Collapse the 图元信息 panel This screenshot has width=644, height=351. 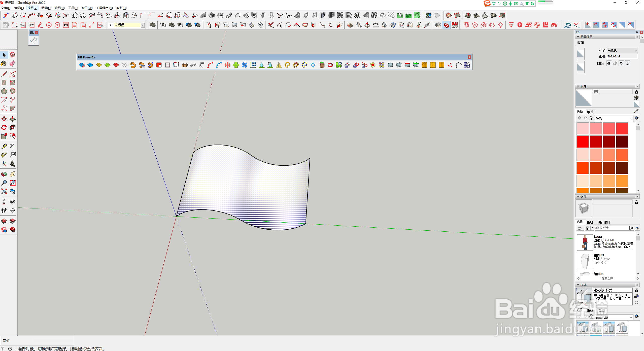pyautogui.click(x=578, y=37)
